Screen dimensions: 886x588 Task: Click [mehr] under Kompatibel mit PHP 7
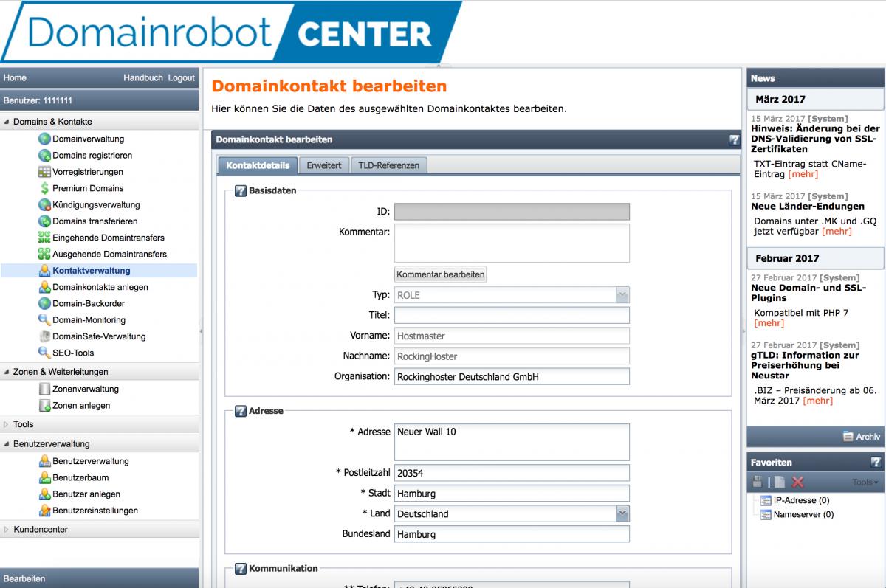(769, 323)
